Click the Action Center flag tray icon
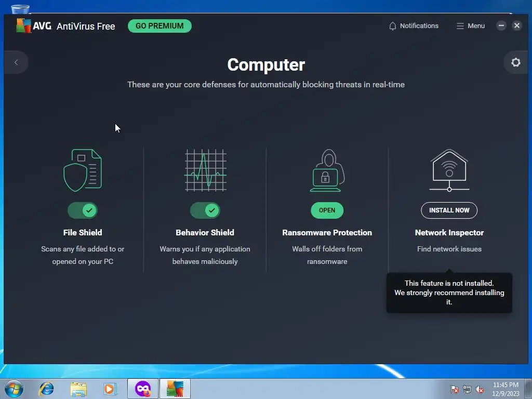This screenshot has height=399, width=532. [454, 389]
